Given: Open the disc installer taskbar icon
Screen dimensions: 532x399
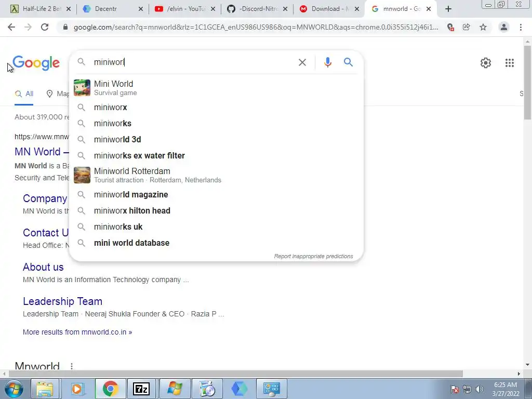Looking at the screenshot, I should tap(207, 389).
